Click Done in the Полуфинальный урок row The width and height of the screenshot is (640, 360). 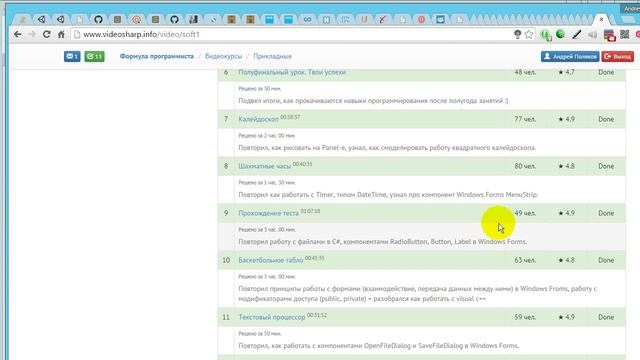tap(606, 72)
